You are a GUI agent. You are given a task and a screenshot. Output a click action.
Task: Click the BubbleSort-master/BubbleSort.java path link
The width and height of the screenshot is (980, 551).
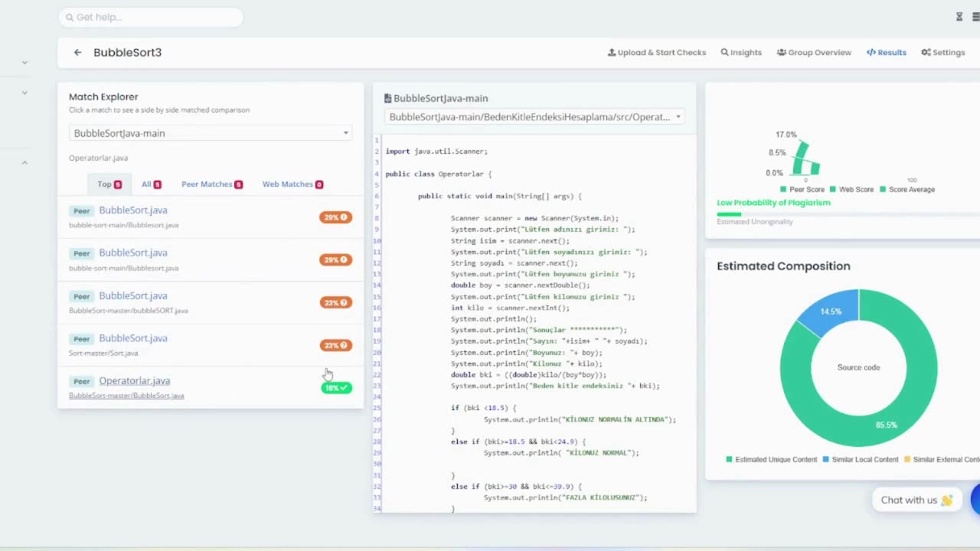pyautogui.click(x=126, y=396)
